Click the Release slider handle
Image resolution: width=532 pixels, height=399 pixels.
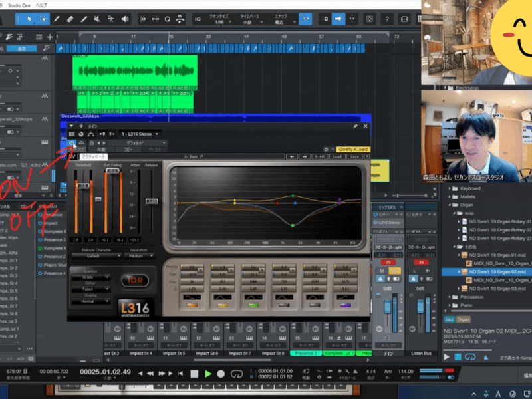[x=152, y=201]
